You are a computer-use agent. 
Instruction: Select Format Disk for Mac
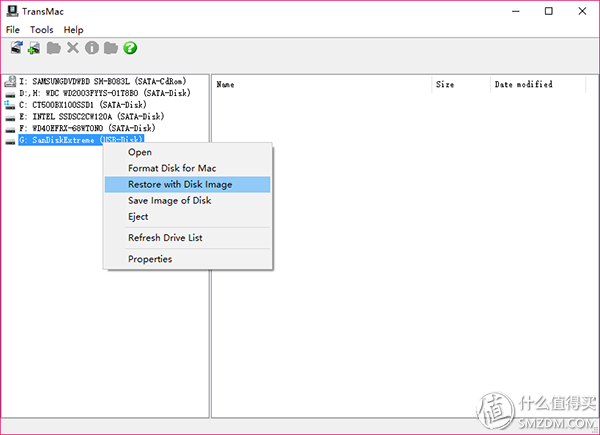(188, 168)
